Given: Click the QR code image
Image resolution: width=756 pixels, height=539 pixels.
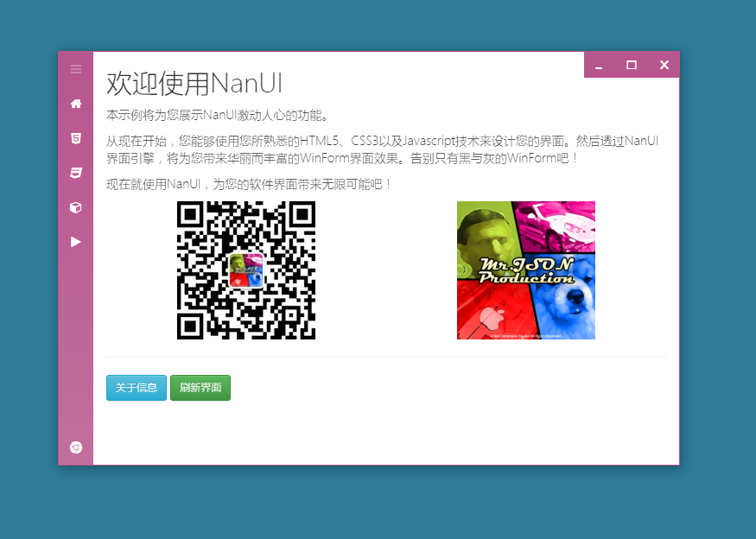Looking at the screenshot, I should 246,270.
